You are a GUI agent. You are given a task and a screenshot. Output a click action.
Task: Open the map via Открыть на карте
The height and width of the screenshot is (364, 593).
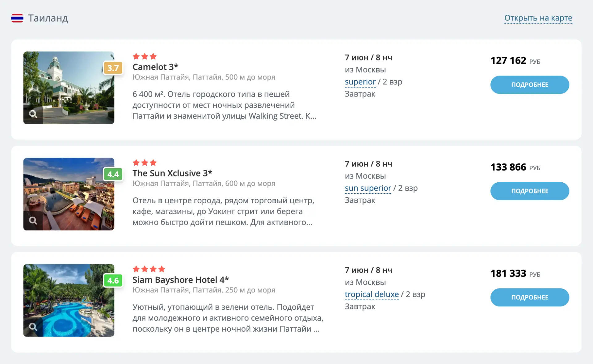pyautogui.click(x=538, y=18)
